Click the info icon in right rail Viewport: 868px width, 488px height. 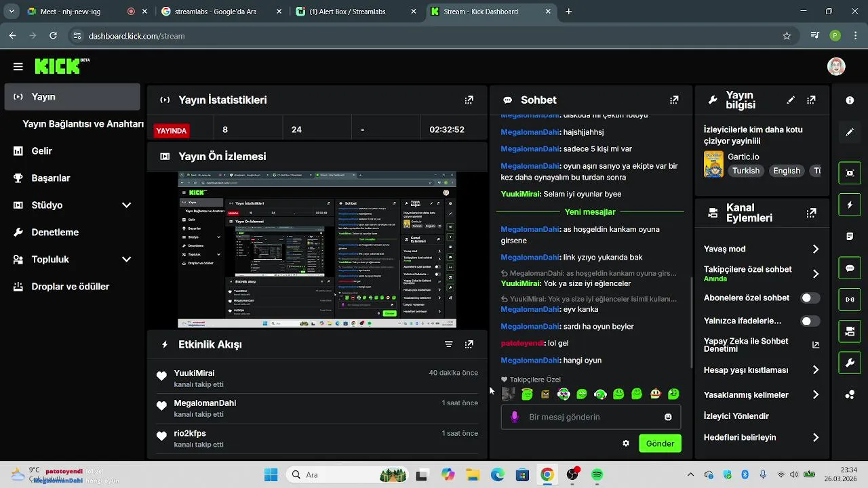tap(850, 100)
